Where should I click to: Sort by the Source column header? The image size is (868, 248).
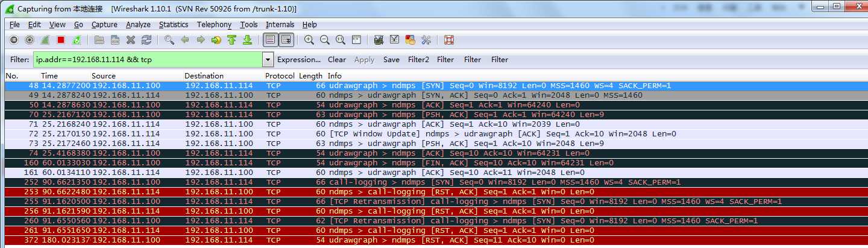click(x=137, y=76)
